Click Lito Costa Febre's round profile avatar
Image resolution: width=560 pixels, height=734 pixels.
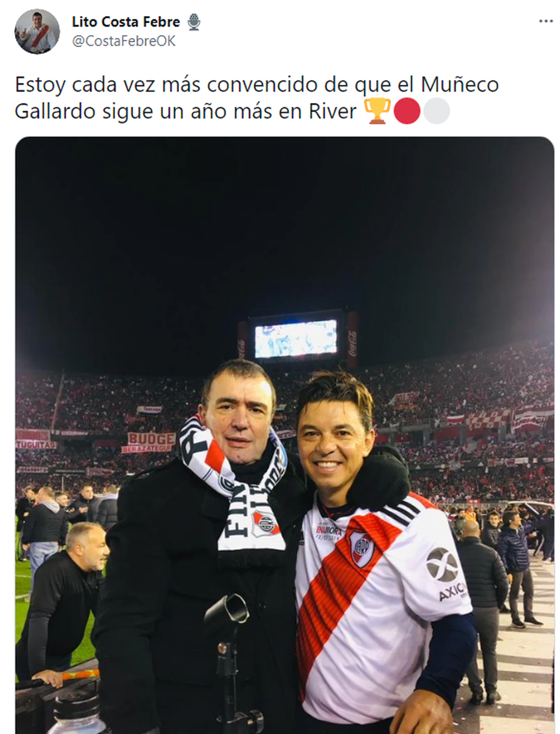[x=37, y=32]
